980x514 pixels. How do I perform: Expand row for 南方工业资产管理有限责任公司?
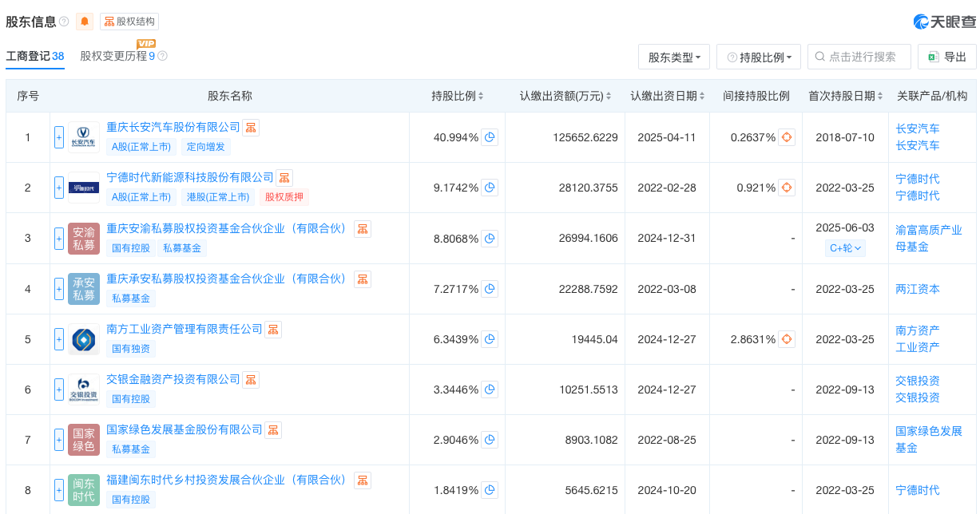[59, 339]
